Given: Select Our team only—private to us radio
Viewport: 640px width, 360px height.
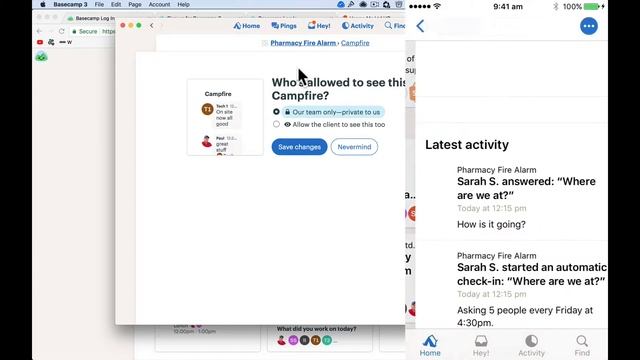Looking at the screenshot, I should (276, 111).
